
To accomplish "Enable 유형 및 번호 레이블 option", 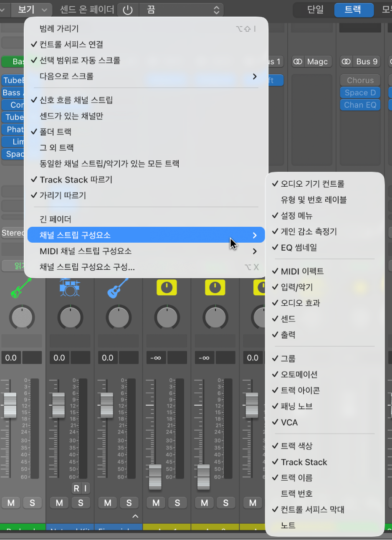I will point(325,200).
